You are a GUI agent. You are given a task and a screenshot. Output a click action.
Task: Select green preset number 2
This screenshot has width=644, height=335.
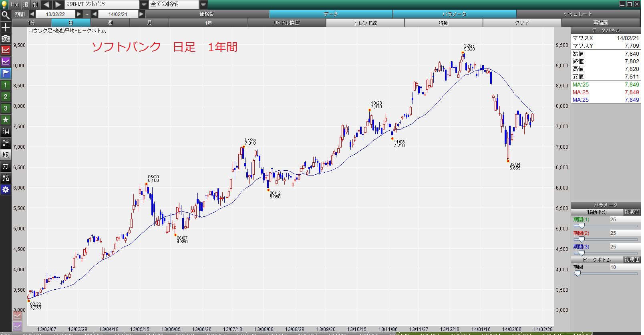pyautogui.click(x=6, y=97)
